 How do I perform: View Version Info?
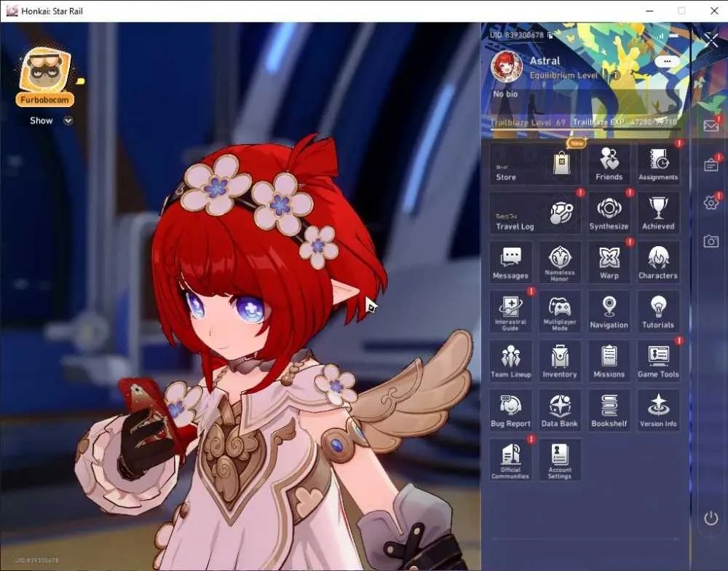658,410
